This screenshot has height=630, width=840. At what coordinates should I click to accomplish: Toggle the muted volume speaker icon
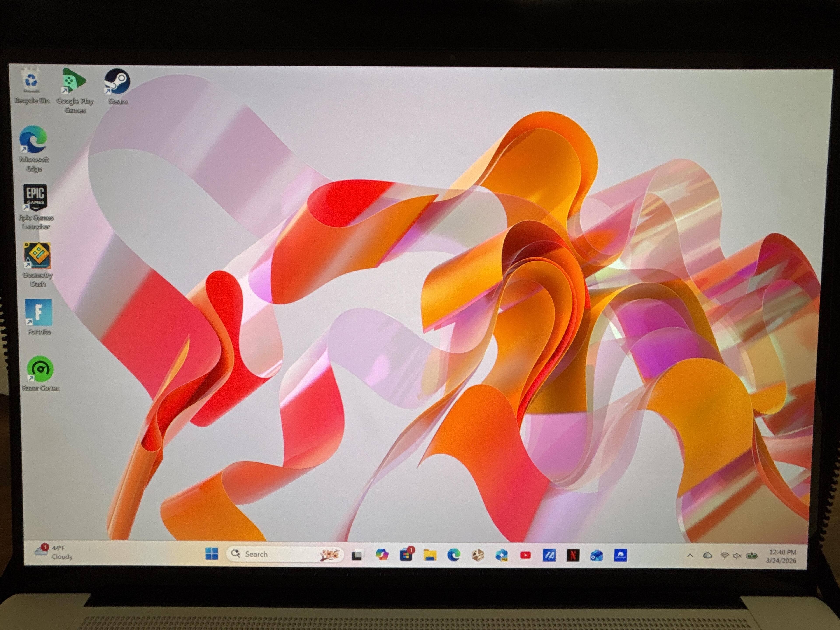point(737,556)
